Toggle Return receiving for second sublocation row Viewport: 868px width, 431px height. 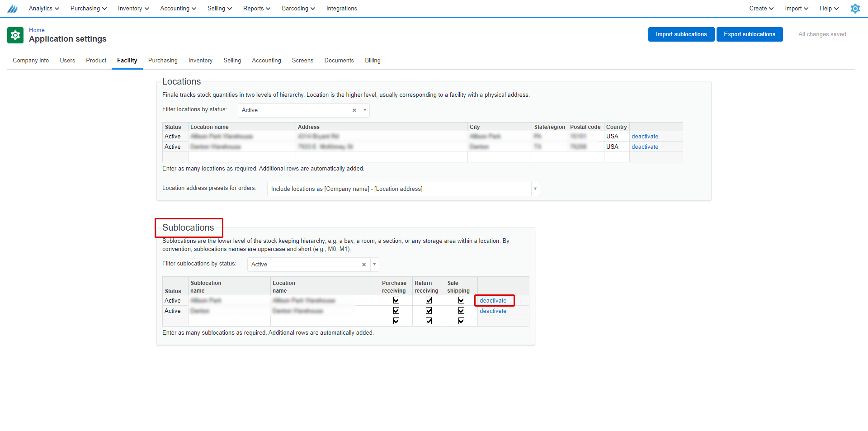click(x=429, y=311)
